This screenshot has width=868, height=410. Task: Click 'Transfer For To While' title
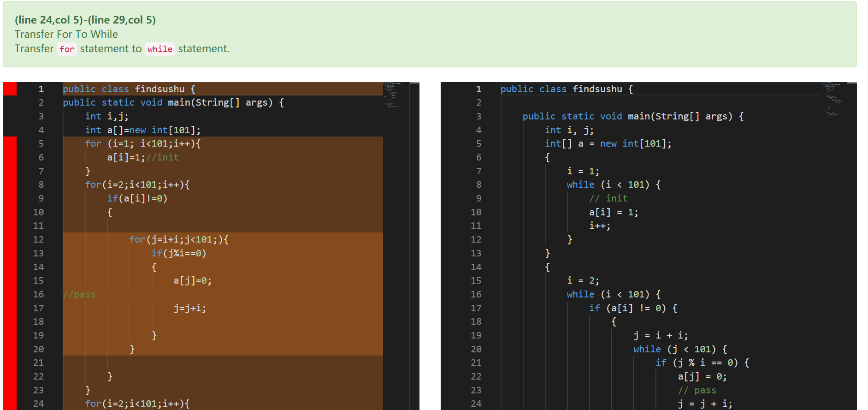pos(66,34)
